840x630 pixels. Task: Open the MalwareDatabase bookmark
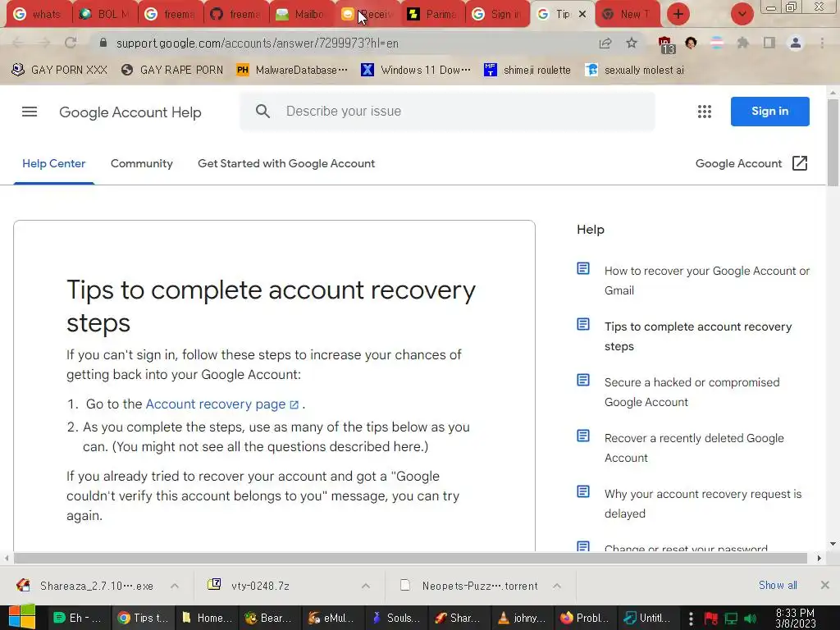point(292,70)
